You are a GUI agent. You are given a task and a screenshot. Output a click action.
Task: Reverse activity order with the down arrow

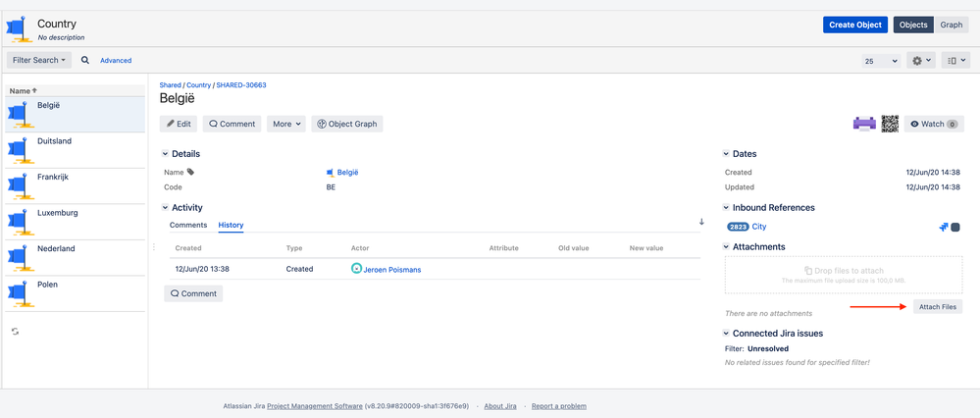click(x=701, y=222)
